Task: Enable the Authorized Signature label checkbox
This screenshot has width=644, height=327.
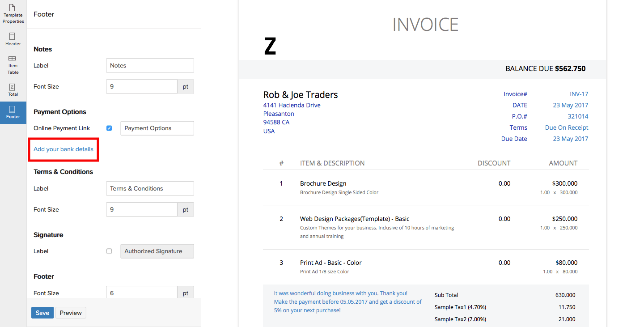Action: coord(109,251)
